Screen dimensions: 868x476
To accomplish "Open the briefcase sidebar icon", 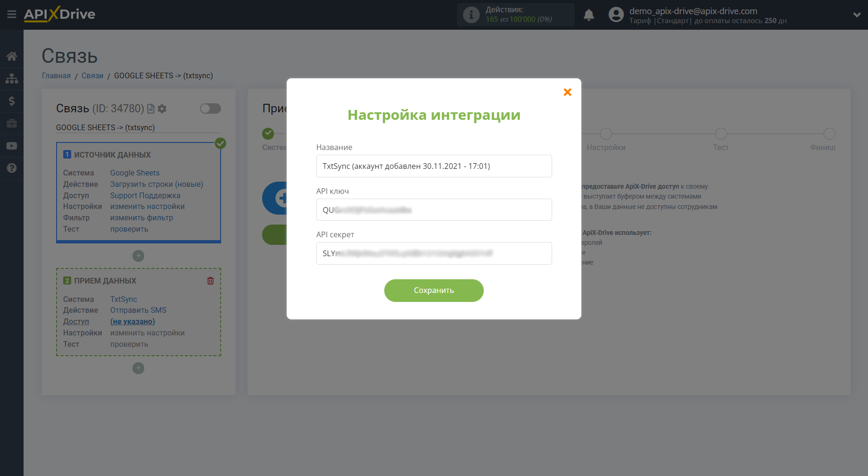I will (12, 124).
